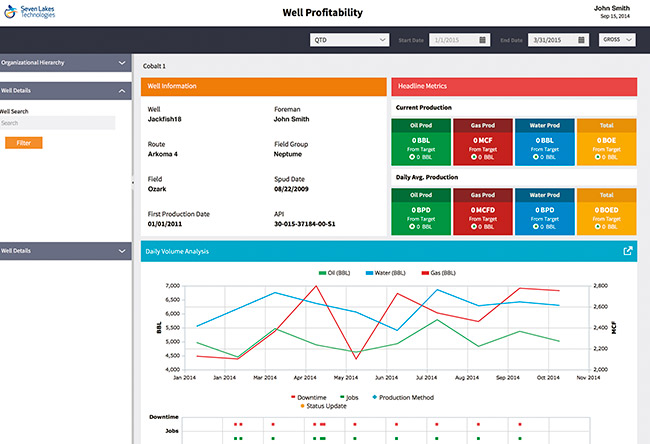The image size is (650, 444).
Task: Click the John Smith user name
Action: coord(612,8)
